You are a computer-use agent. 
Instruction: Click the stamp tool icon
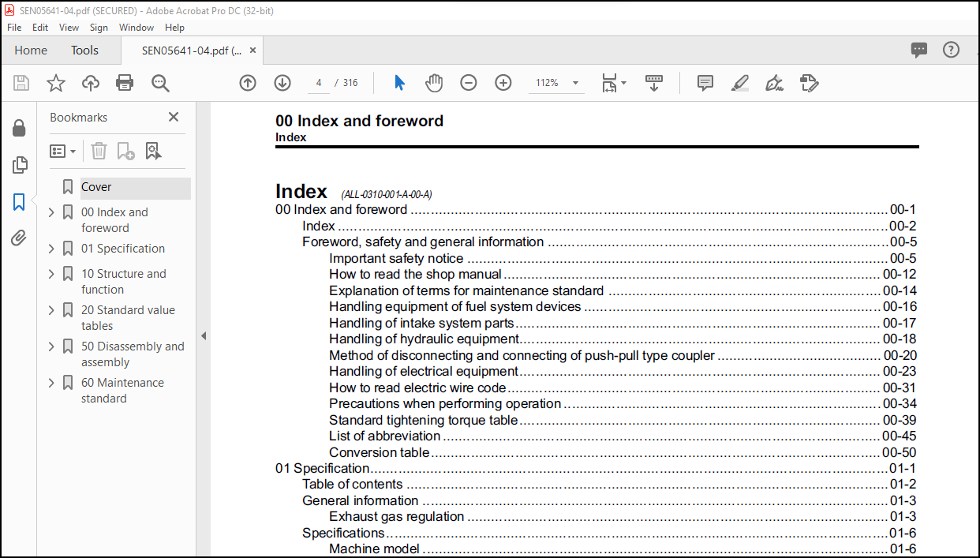coord(809,83)
